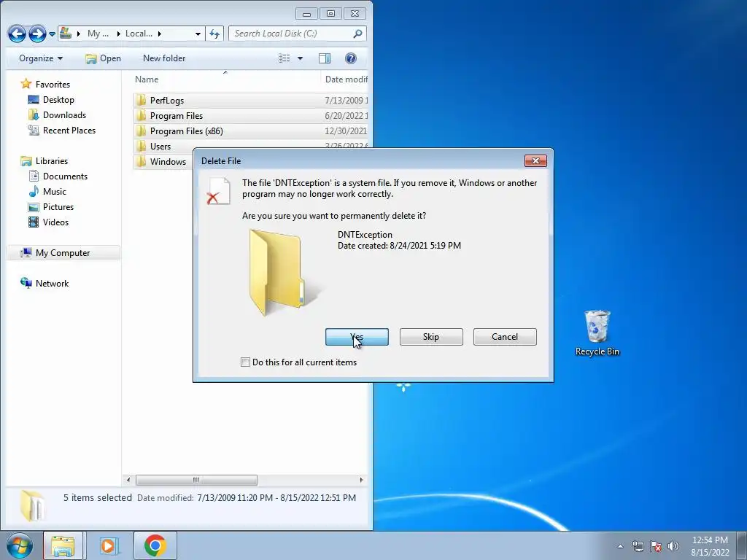Open the recent pages dropdown arrow

click(x=52, y=34)
